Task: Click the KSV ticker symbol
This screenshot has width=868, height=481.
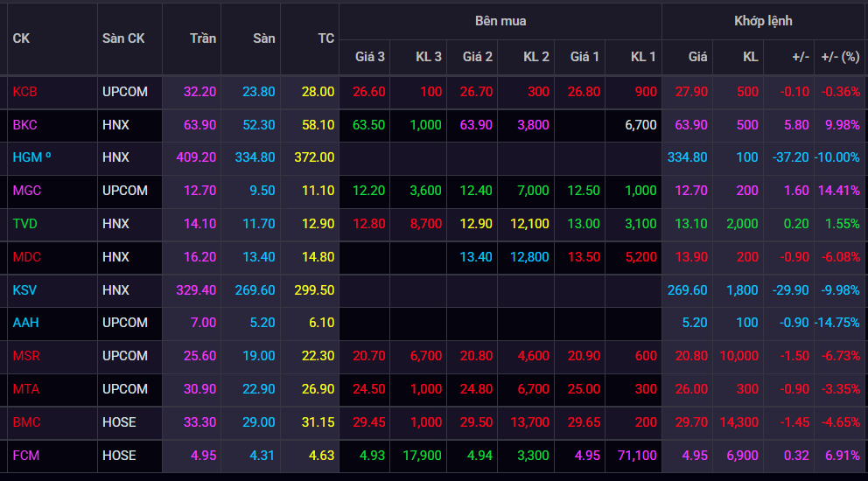Action: coord(24,289)
